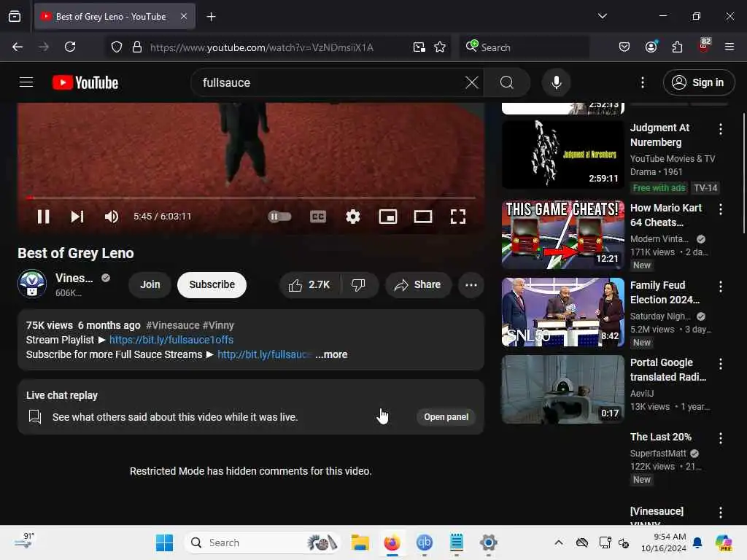Clear the fullsauce search text

(472, 82)
